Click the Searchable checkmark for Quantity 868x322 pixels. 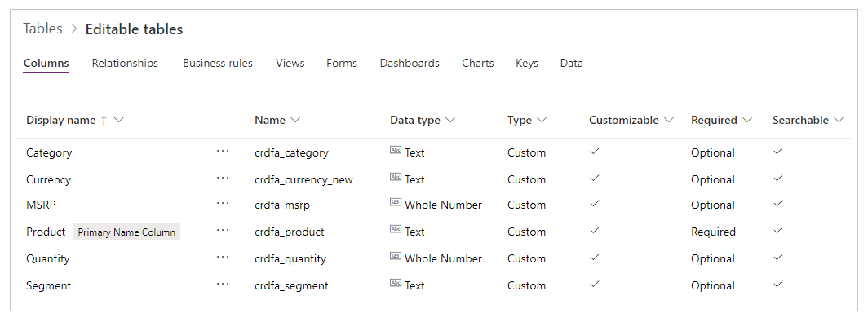778,258
